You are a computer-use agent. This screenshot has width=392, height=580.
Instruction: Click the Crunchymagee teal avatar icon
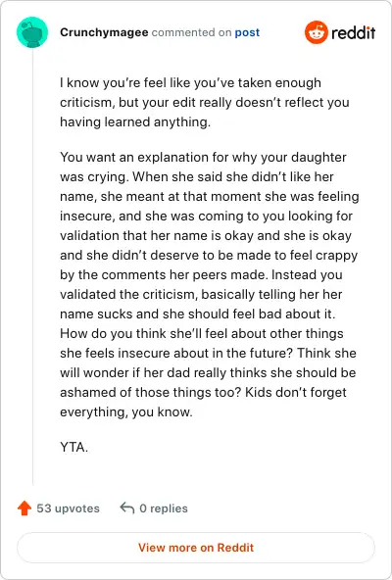click(x=32, y=32)
